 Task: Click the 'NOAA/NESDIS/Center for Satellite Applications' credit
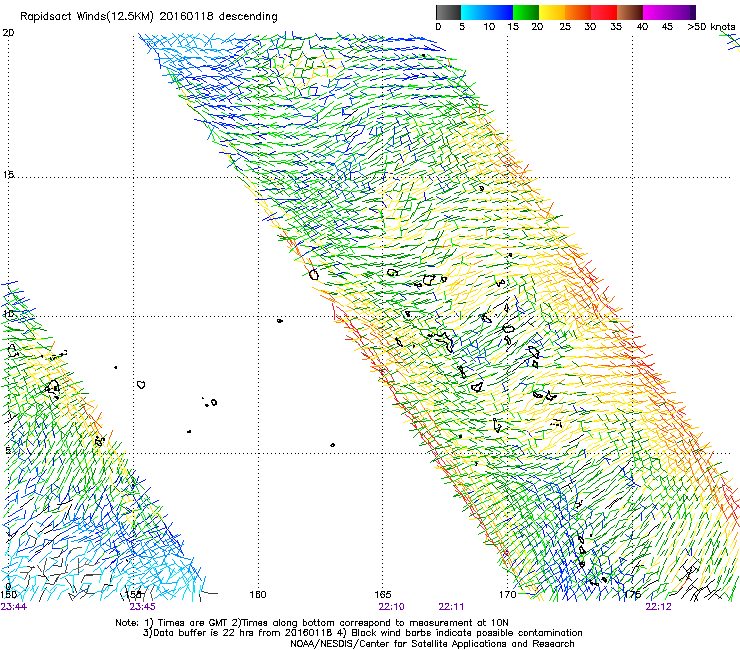coord(400,644)
